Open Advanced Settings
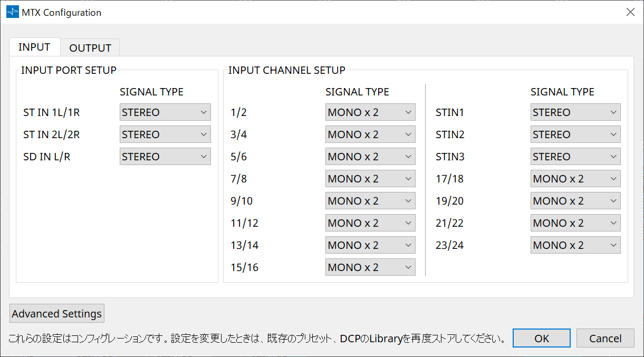 (x=56, y=313)
